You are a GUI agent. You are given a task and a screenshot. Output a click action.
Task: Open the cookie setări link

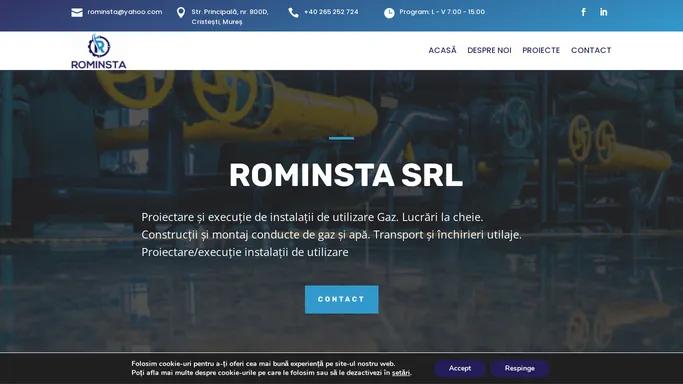[x=401, y=373]
